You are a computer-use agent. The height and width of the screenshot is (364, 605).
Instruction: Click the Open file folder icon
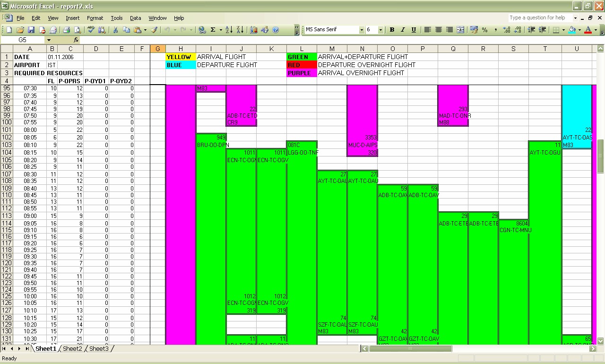(x=20, y=30)
